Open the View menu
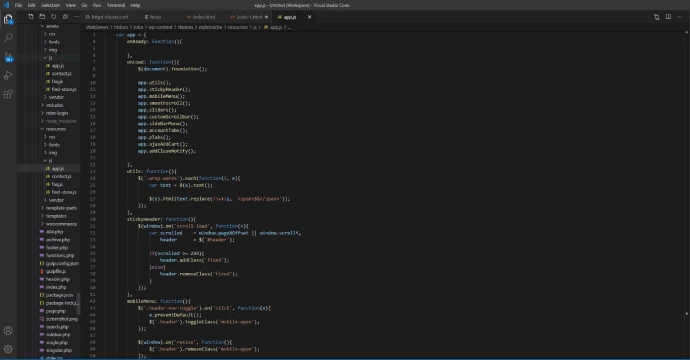 pyautogui.click(x=70, y=5)
